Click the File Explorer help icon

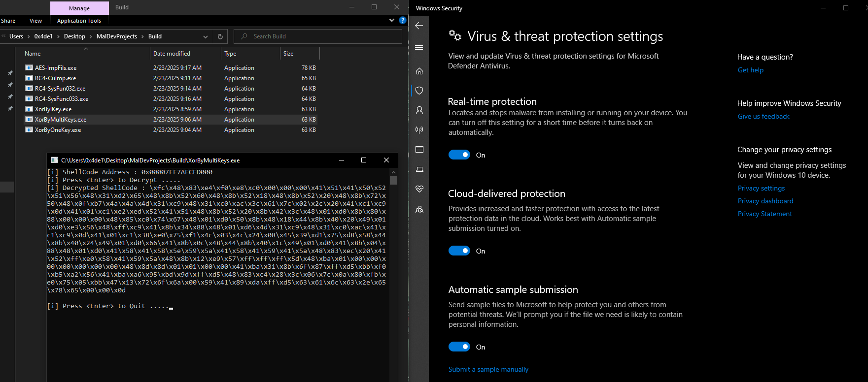403,20
